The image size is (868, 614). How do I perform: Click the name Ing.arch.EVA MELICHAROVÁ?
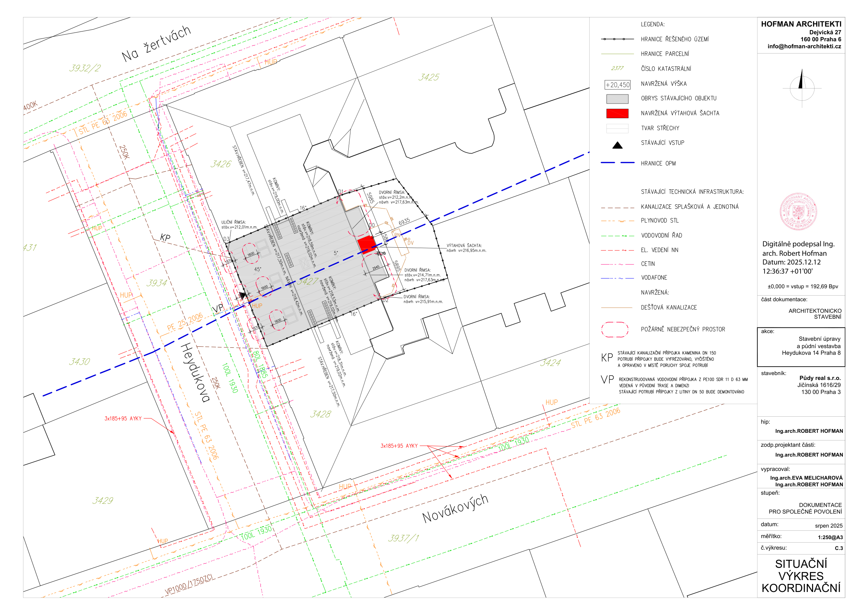click(x=806, y=478)
